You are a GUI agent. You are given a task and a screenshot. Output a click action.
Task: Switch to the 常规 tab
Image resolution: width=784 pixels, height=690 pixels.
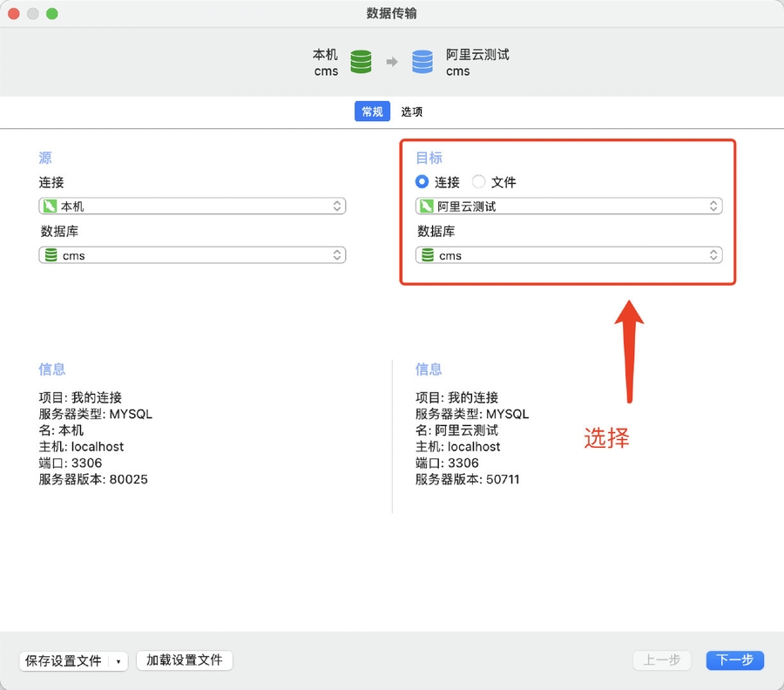coord(372,112)
